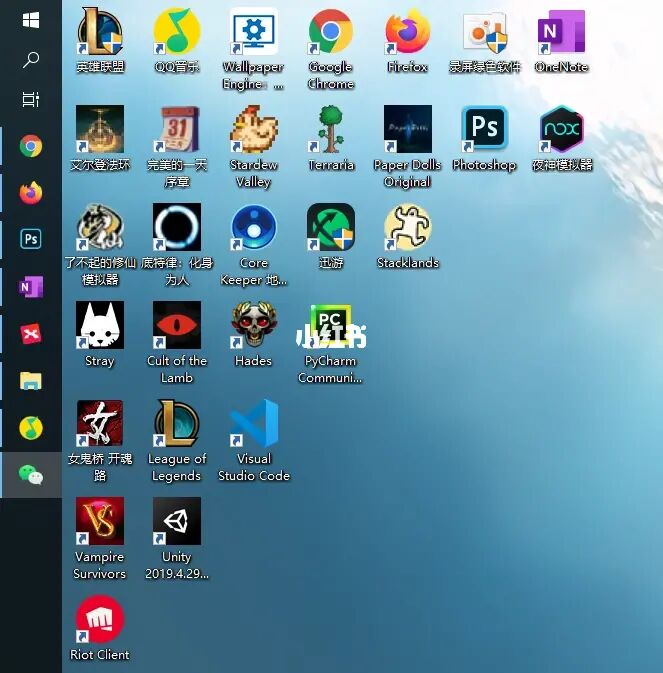
Task: Open the Stray cat icon
Action: 100,325
